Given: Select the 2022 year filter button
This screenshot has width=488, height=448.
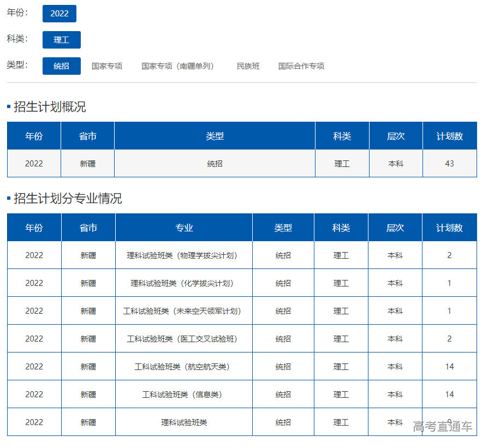Looking at the screenshot, I should point(59,14).
